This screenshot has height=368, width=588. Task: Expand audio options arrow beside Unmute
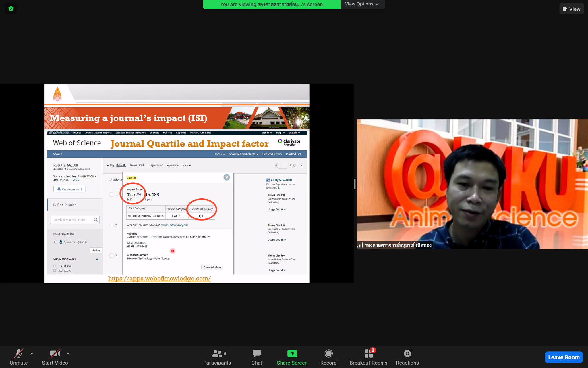click(32, 354)
